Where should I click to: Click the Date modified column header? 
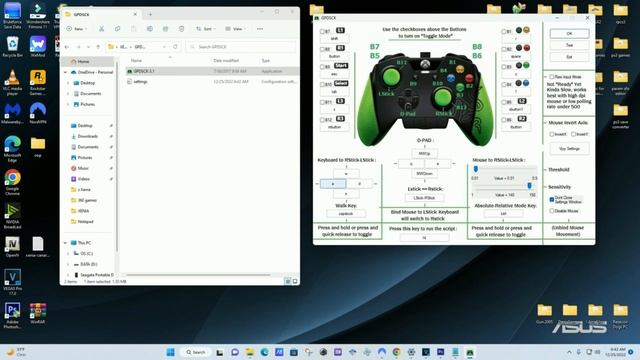(x=226, y=60)
